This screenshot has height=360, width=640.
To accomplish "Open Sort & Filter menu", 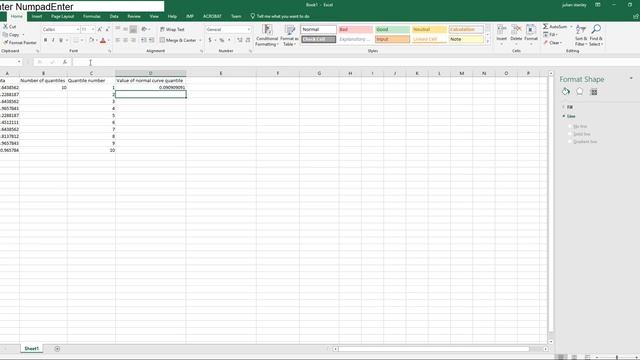I will coord(580,35).
